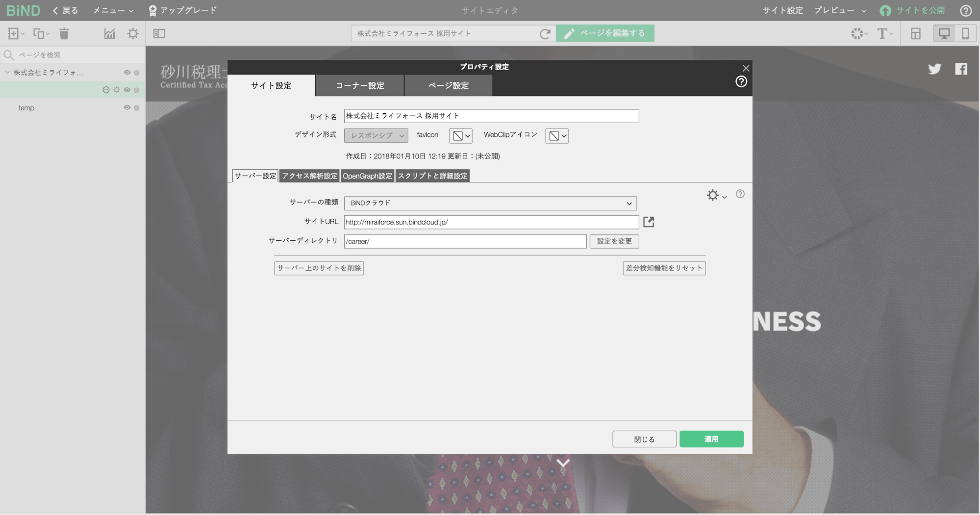Toggle status dot on selected page row
The height and width of the screenshot is (515, 980).
[137, 90]
